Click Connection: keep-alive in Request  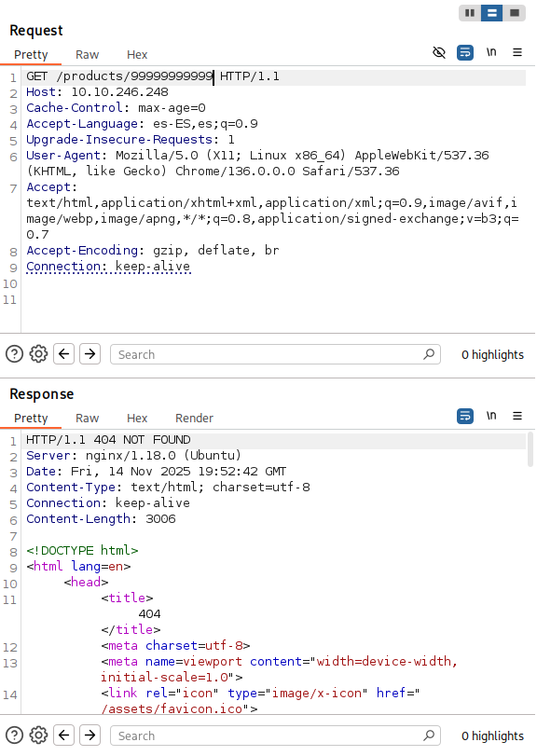tap(108, 267)
